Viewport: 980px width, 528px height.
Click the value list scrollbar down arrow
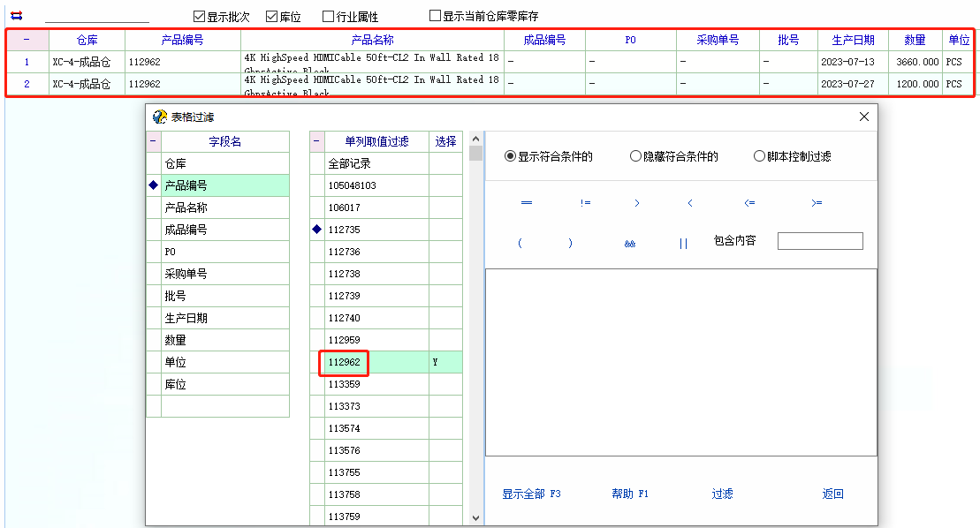point(476,518)
